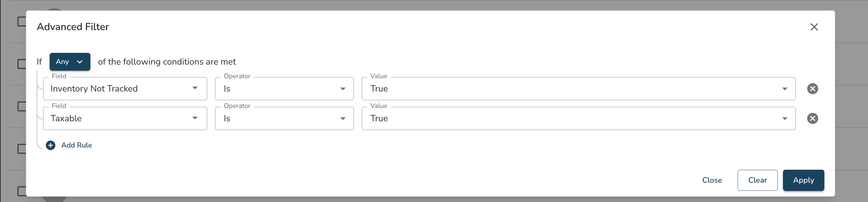
Task: Click the Add Rule link
Action: [x=76, y=145]
